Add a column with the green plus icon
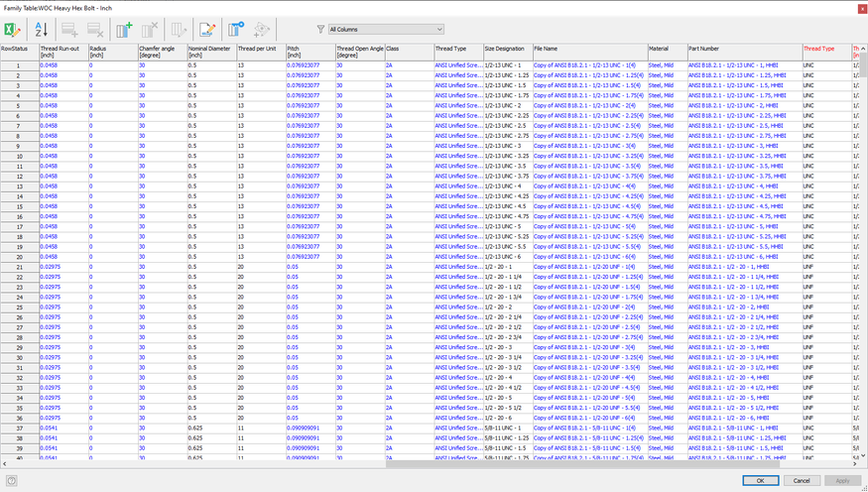 tap(124, 30)
